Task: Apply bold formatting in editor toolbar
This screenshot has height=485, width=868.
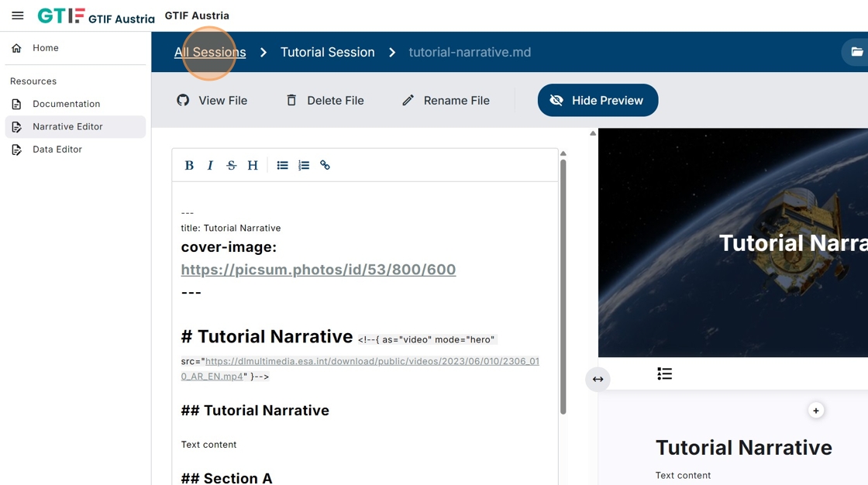Action: [x=189, y=165]
